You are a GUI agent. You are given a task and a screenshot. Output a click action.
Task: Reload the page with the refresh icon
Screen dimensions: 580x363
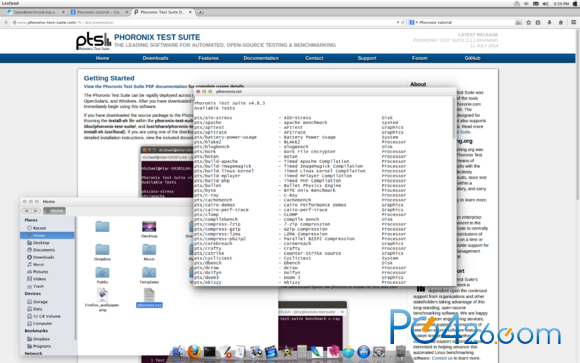pos(403,23)
